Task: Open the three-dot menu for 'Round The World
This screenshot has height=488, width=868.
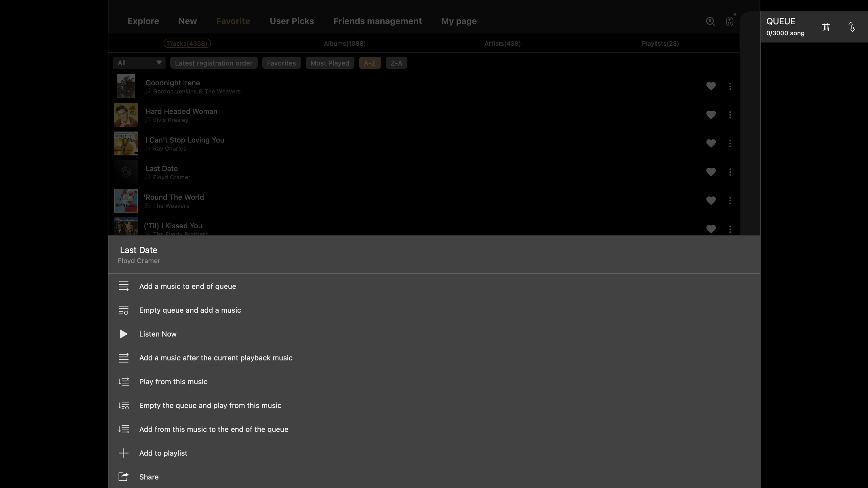Action: pyautogui.click(x=730, y=201)
